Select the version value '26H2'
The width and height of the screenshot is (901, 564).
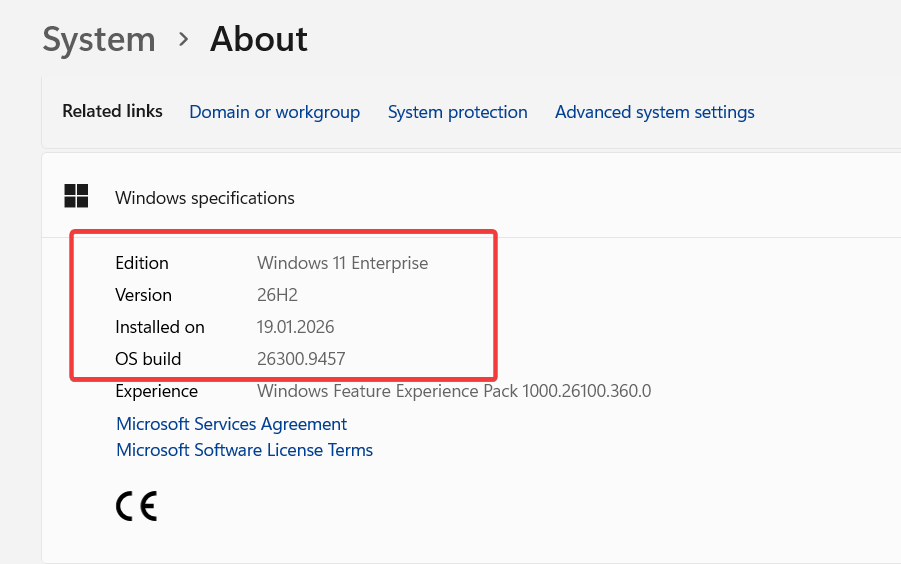(277, 295)
